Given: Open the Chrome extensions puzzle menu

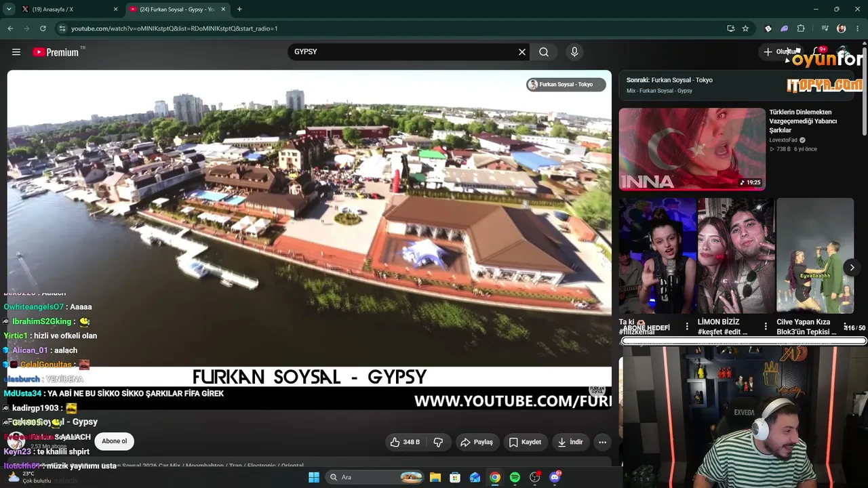Looking at the screenshot, I should (801, 28).
